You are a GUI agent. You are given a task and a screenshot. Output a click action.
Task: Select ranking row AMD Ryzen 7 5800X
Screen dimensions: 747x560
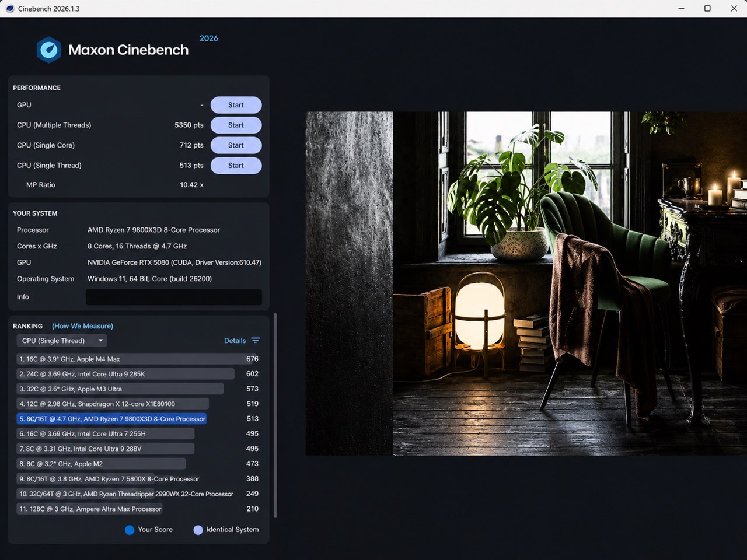click(138, 479)
